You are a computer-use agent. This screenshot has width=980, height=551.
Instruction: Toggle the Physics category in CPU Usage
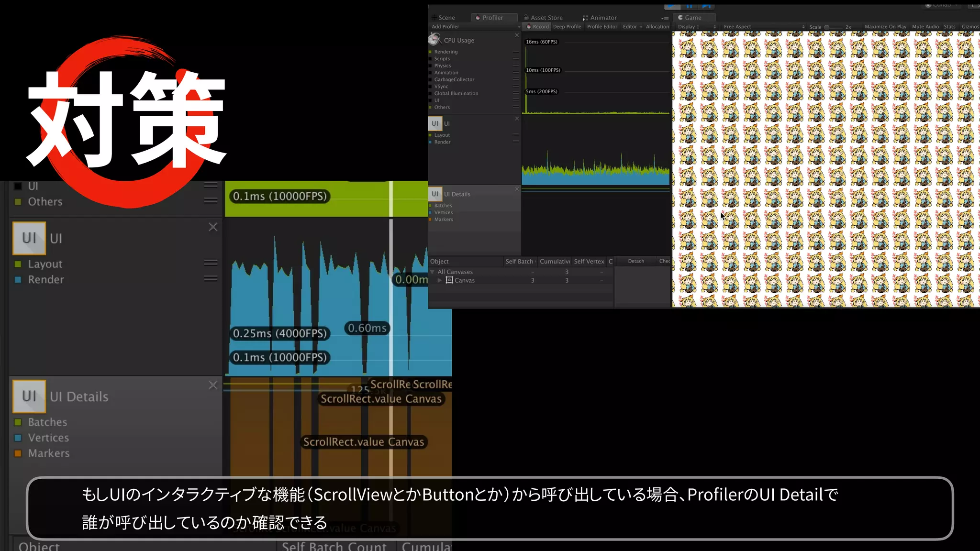(x=431, y=66)
